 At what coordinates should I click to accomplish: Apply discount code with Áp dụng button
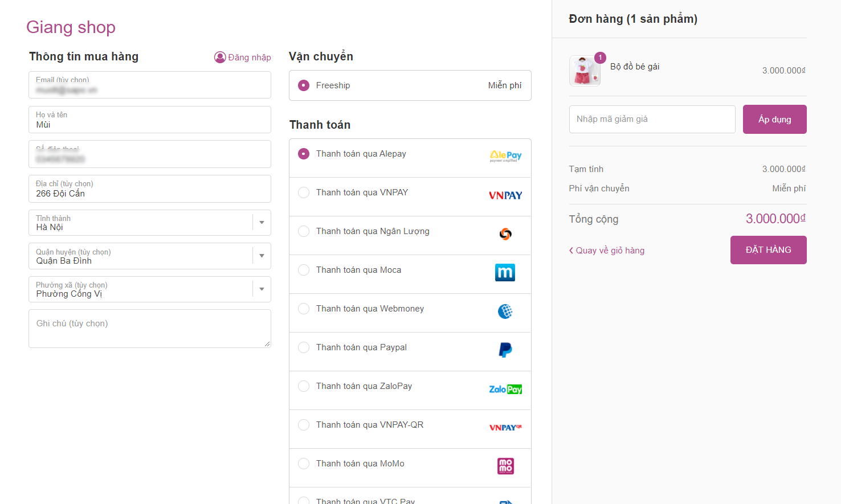pyautogui.click(x=774, y=120)
